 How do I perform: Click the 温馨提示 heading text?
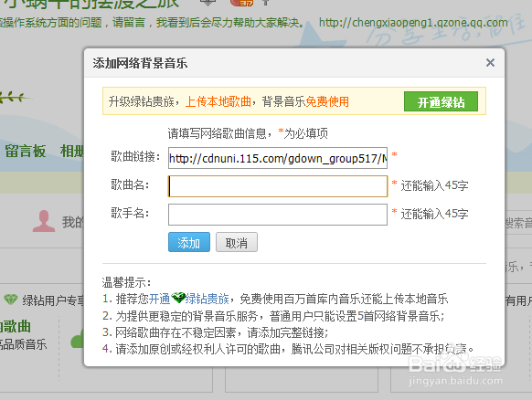pos(126,282)
